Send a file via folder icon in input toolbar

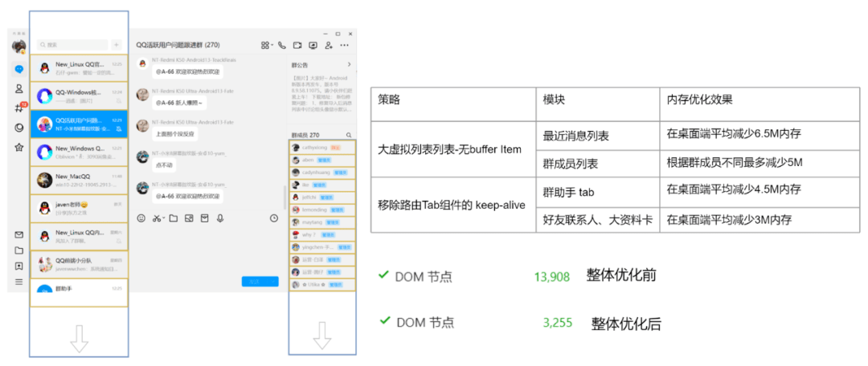[174, 218]
